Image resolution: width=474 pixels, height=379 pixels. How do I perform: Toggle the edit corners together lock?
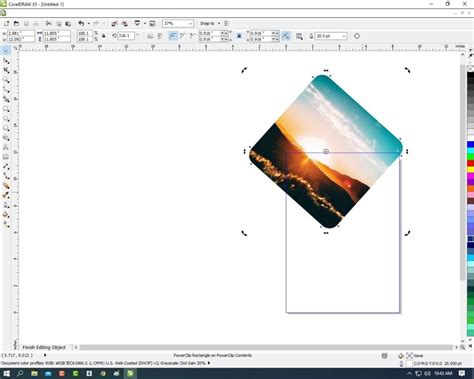pyautogui.click(x=239, y=36)
